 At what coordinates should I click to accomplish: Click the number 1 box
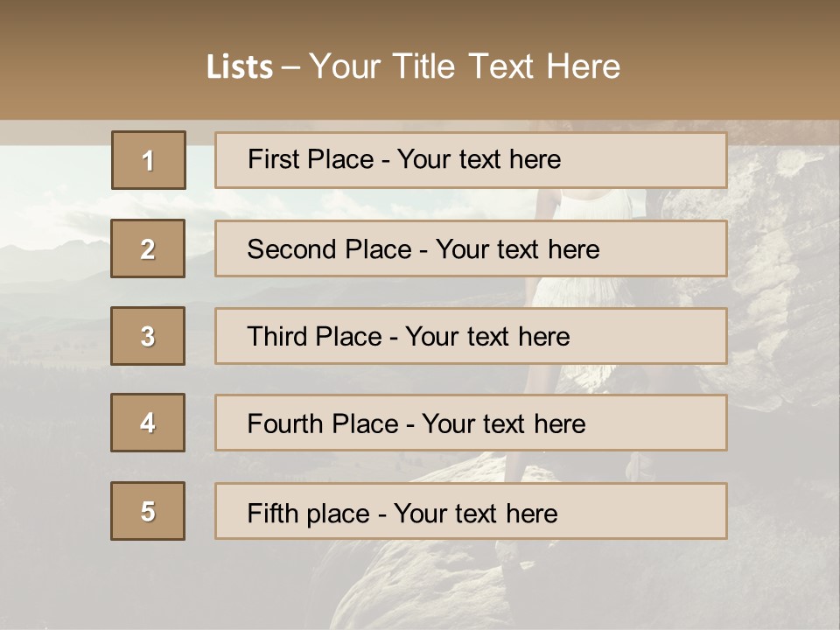pyautogui.click(x=148, y=160)
